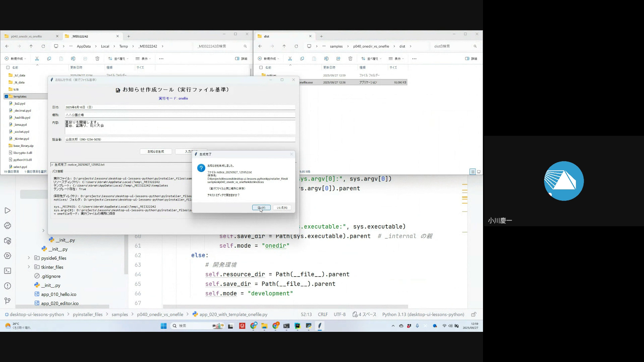Open the Python Console icon in sidebar
The width and height of the screenshot is (644, 362).
[x=7, y=226]
